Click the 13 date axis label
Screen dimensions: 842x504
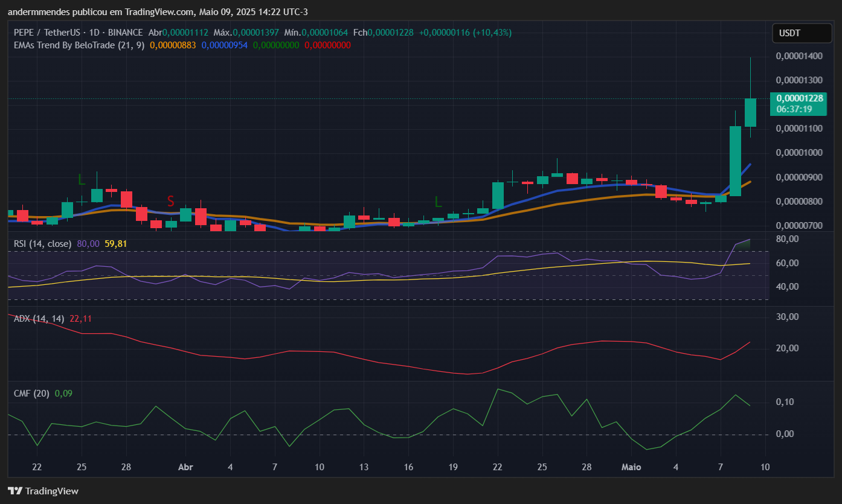pyautogui.click(x=364, y=467)
